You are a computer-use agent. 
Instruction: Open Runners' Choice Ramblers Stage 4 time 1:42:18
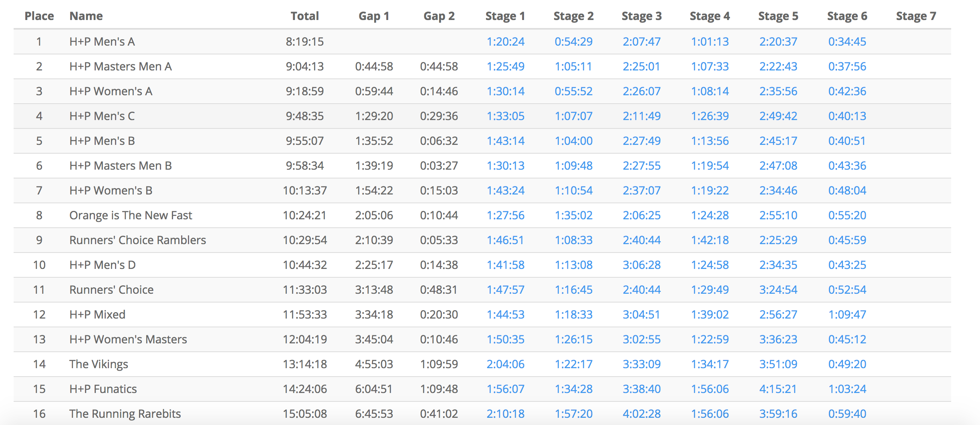pyautogui.click(x=710, y=240)
